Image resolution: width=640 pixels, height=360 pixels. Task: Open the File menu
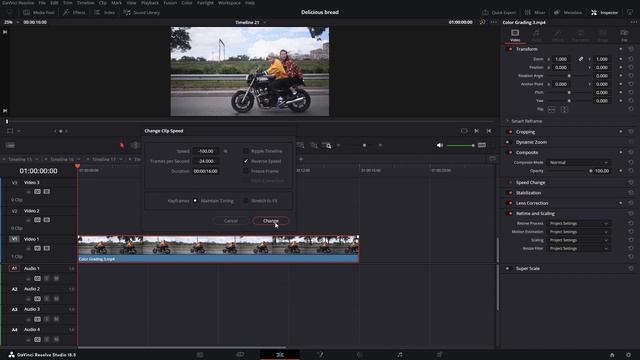(x=42, y=3)
